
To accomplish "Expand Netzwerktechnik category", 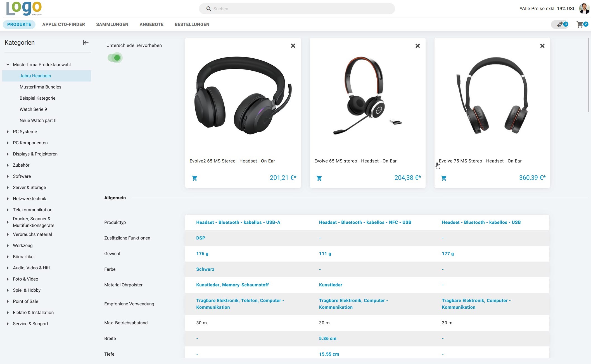I will point(8,199).
